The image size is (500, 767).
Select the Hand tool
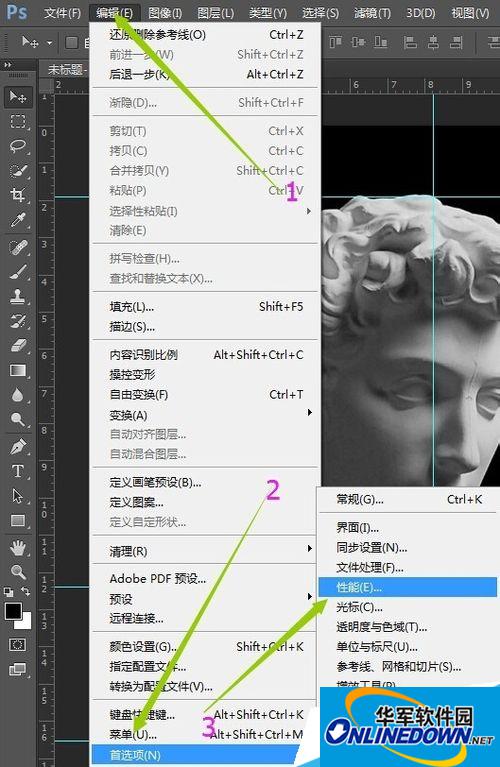pos(18,547)
